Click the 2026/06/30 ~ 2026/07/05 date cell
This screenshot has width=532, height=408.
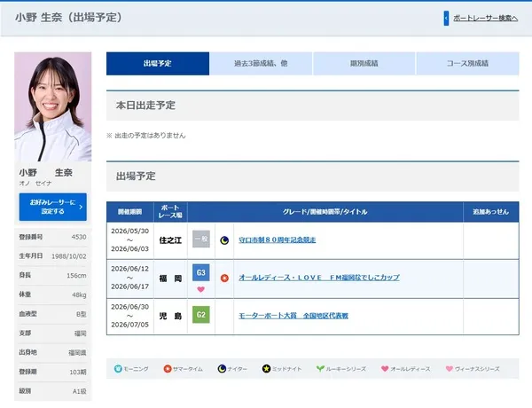pyautogui.click(x=130, y=316)
